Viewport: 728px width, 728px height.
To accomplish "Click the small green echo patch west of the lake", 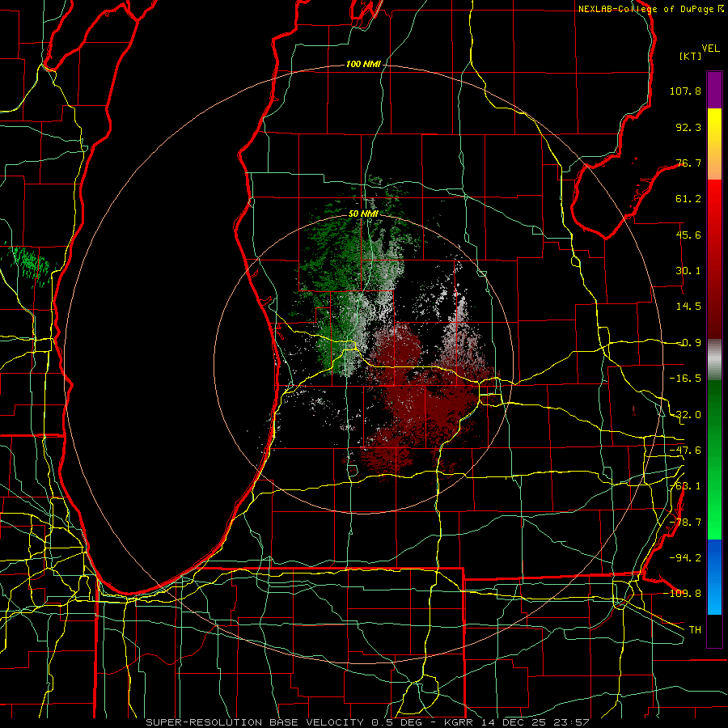I will click(x=30, y=265).
